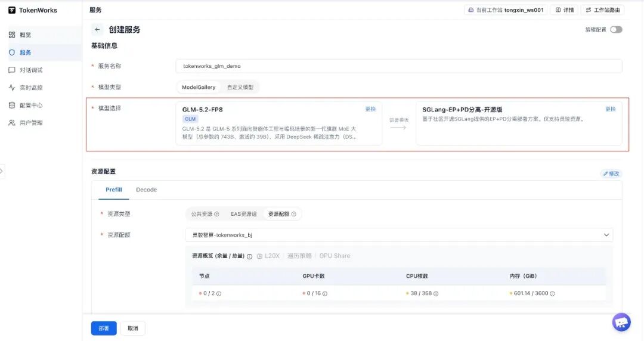This screenshot has height=341, width=644.
Task: Select the EAS资源组 resource type
Action: tap(243, 214)
